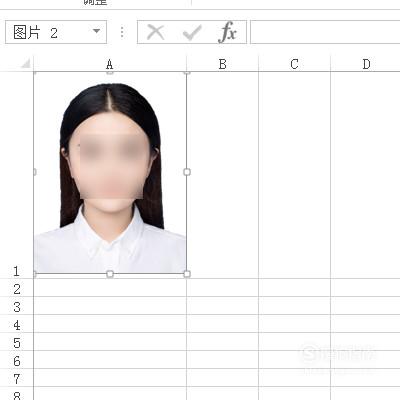Select row 2 header
The width and height of the screenshot is (400, 400).
(x=17, y=288)
